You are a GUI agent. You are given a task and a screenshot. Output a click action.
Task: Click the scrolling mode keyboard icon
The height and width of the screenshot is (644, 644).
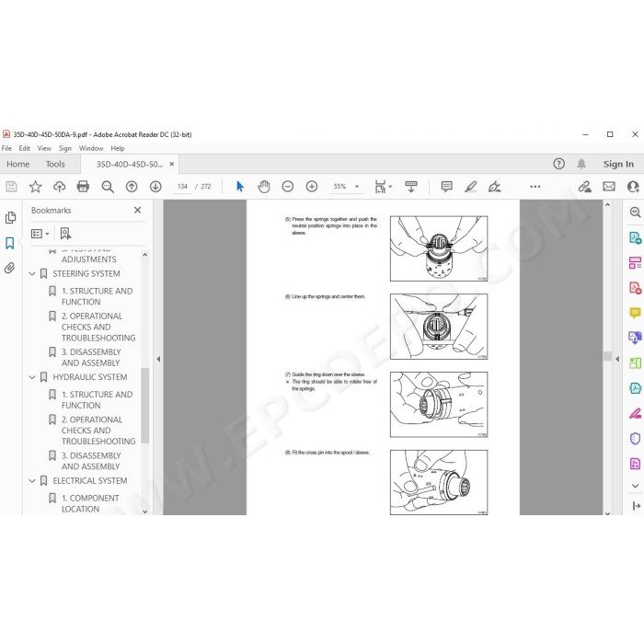pos(411,187)
